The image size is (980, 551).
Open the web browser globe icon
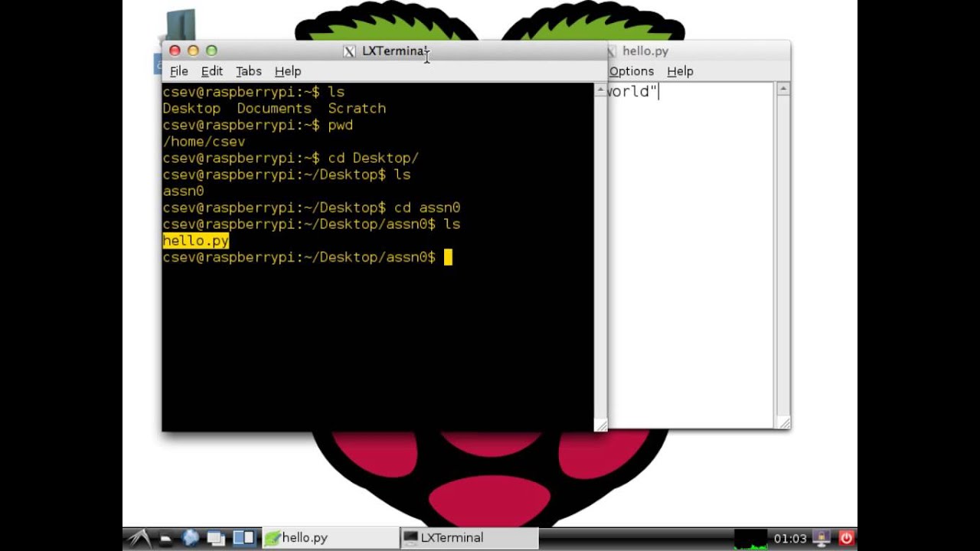[190, 538]
